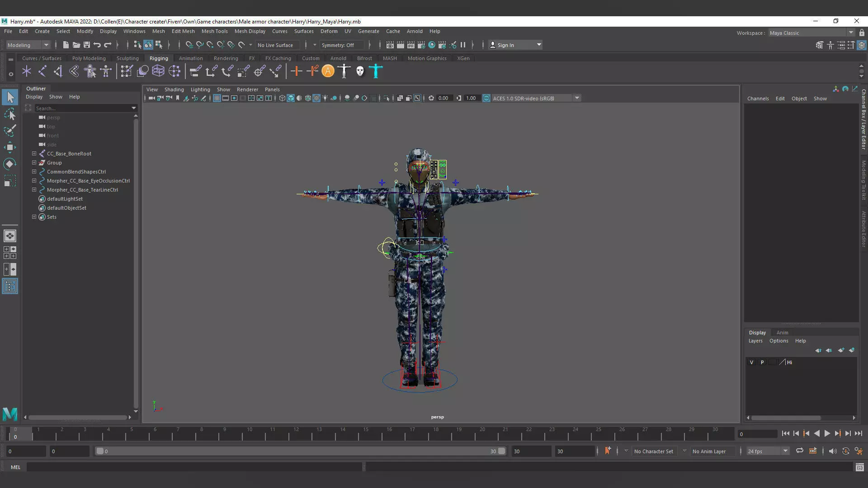The width and height of the screenshot is (868, 488).
Task: Click the Undo arrow icon
Action: click(97, 45)
